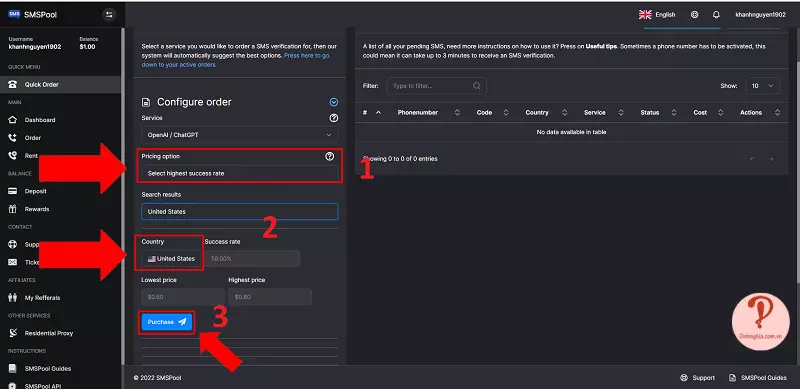The image size is (800, 389).
Task: Sort table by # column
Action: pyautogui.click(x=371, y=112)
